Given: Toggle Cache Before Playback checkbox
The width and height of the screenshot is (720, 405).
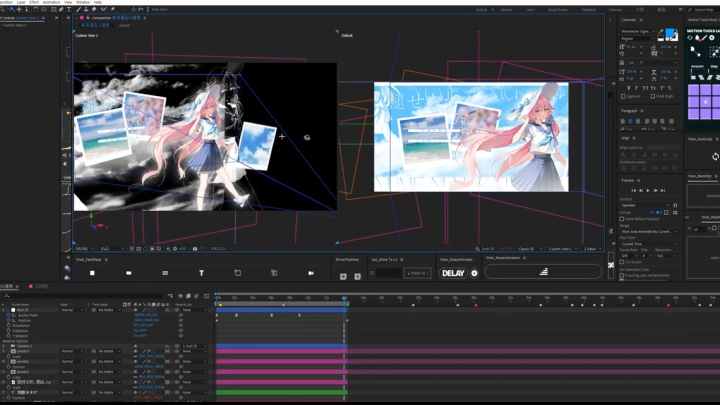Looking at the screenshot, I should click(x=623, y=218).
